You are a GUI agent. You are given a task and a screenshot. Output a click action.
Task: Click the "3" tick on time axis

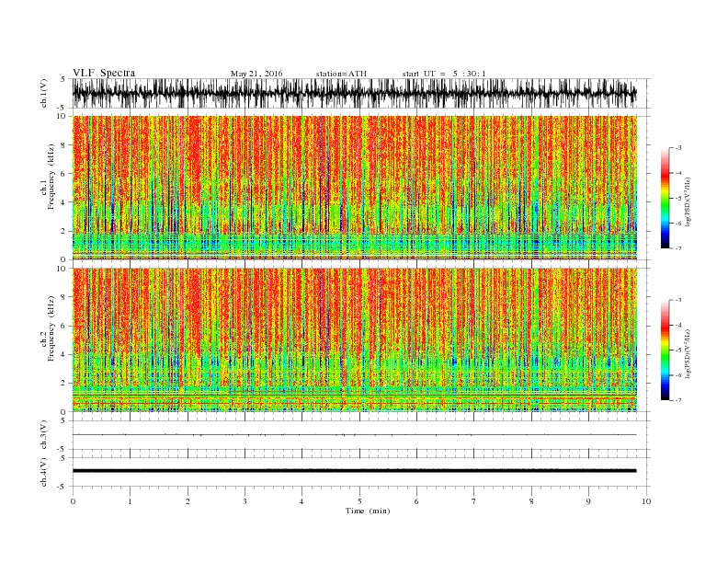[x=245, y=501]
